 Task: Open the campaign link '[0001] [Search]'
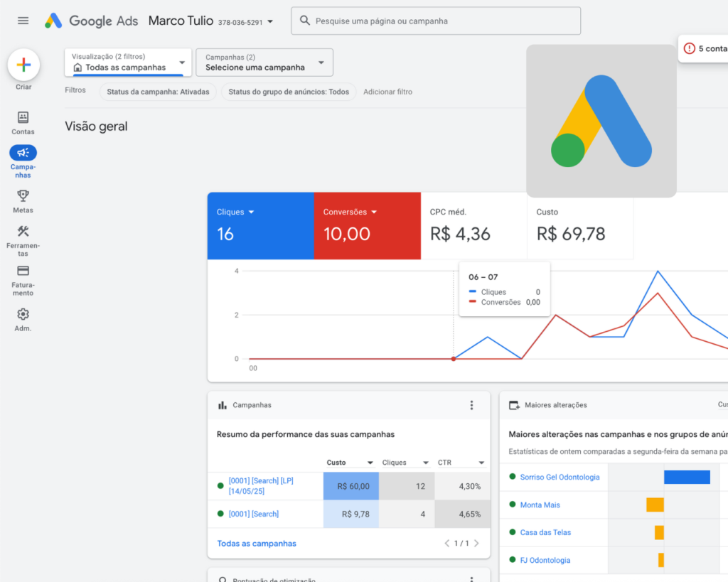coord(254,514)
